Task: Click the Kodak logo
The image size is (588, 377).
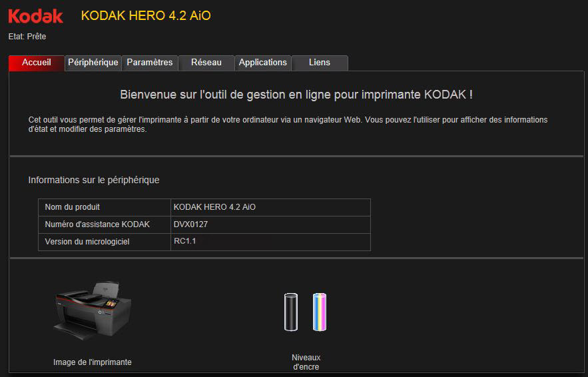Action: (35, 16)
